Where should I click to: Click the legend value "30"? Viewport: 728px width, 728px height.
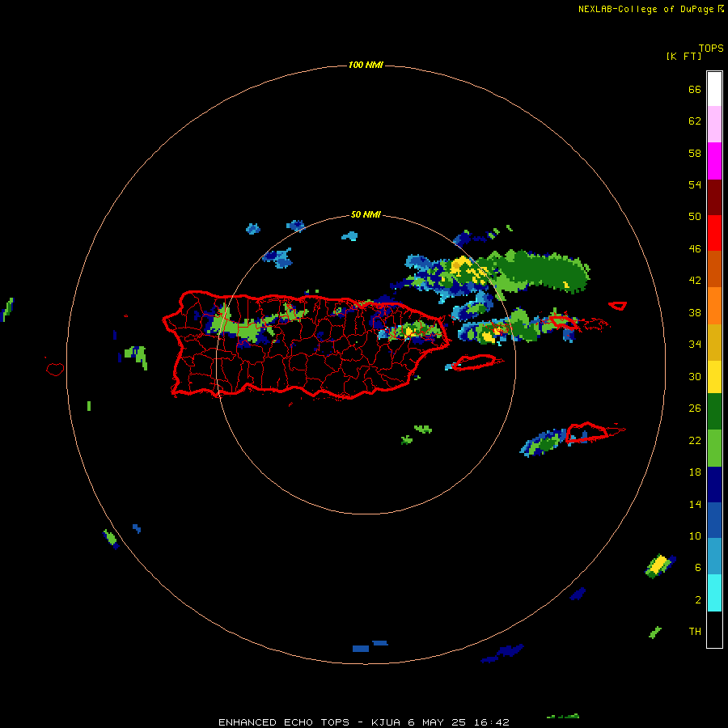pyautogui.click(x=695, y=376)
